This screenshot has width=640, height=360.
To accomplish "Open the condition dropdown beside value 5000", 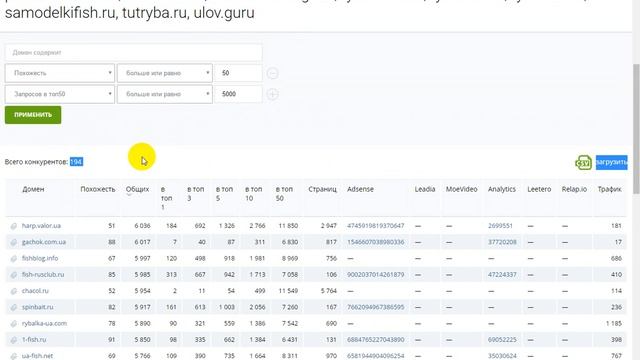I will [165, 94].
